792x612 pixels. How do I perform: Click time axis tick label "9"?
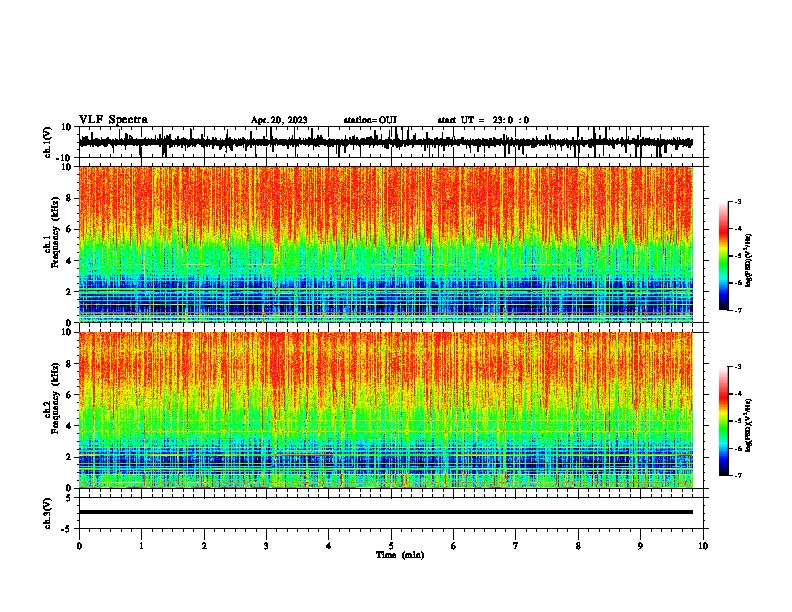640,546
